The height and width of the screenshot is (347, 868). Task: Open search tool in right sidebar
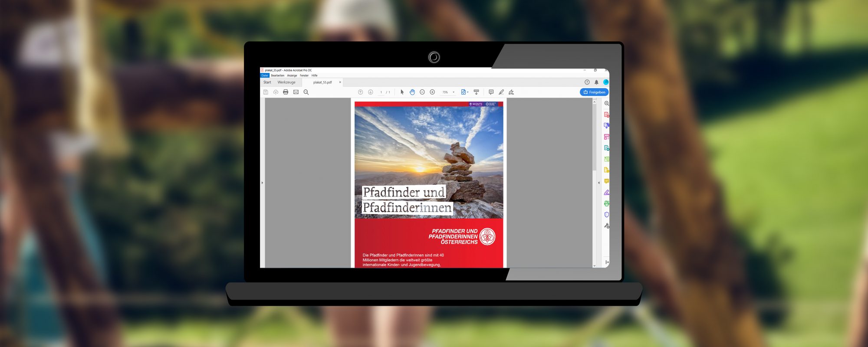click(607, 103)
